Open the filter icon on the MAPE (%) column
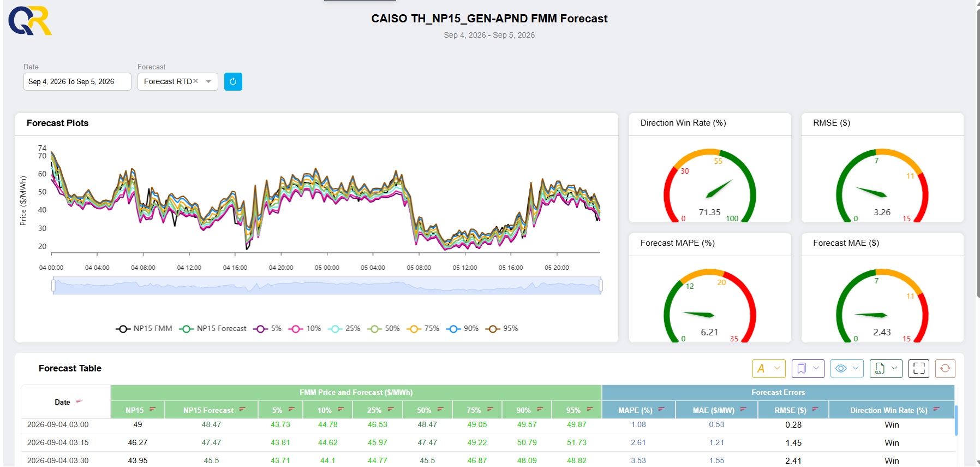The image size is (980, 467). pyautogui.click(x=661, y=409)
